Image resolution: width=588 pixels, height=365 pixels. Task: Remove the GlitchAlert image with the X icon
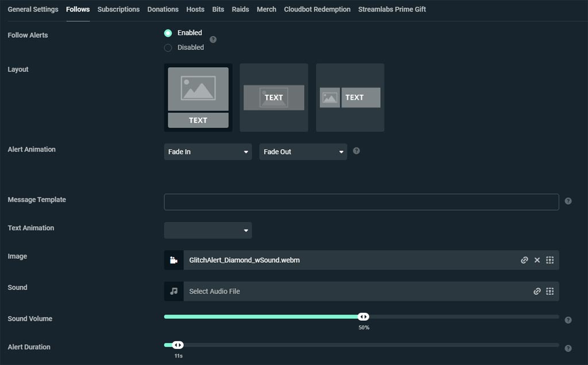(537, 260)
